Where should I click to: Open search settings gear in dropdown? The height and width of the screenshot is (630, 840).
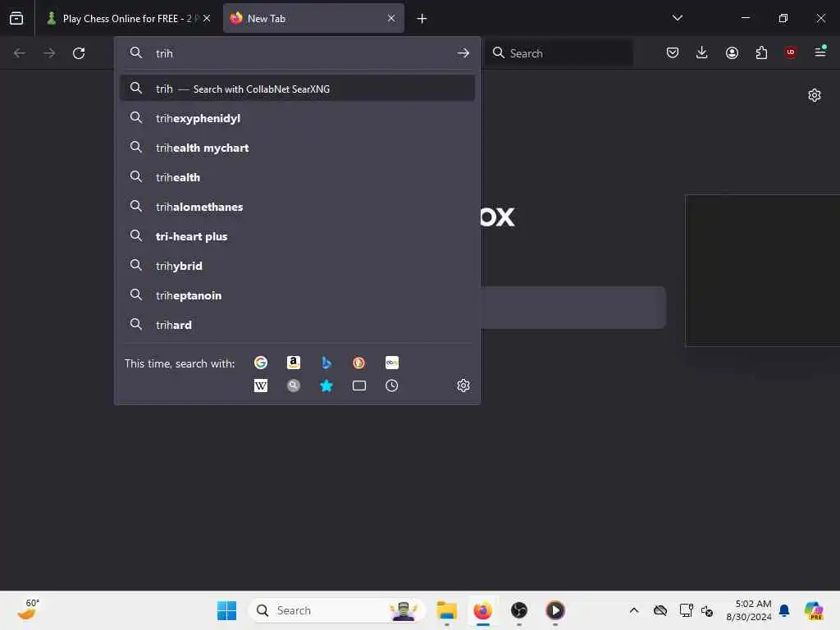(x=463, y=386)
